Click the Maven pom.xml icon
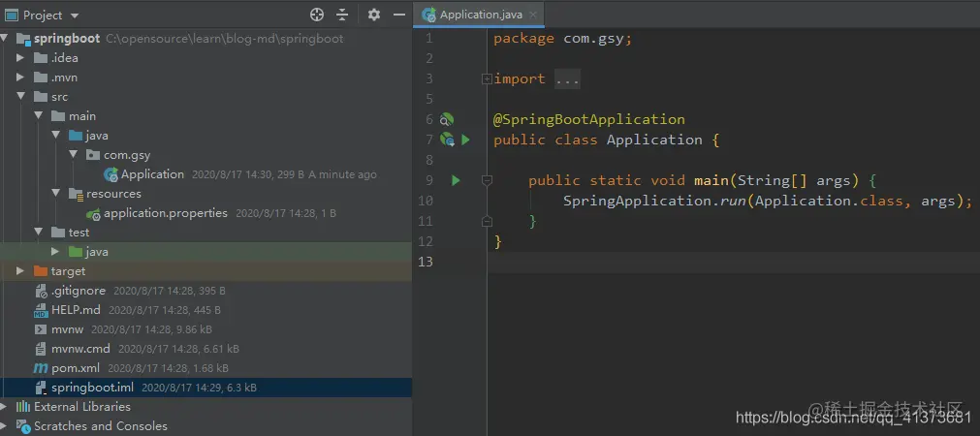Screen dimensions: 980x436 pyautogui.click(x=41, y=368)
